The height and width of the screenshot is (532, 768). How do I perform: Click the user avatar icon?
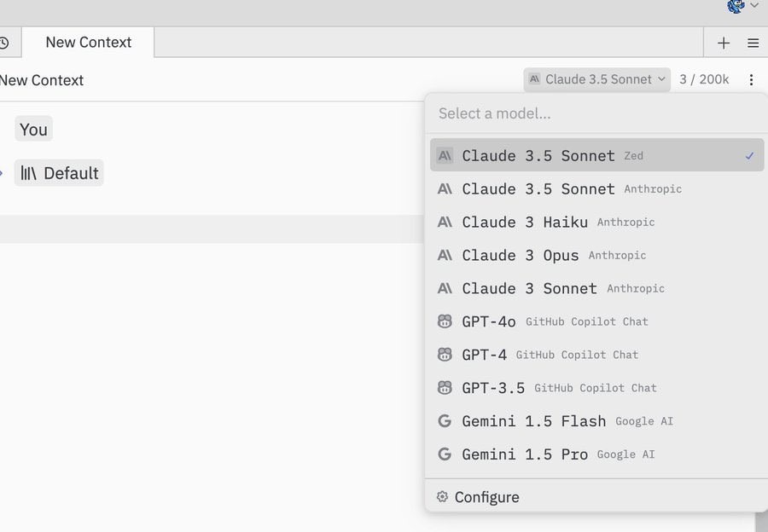736,6
